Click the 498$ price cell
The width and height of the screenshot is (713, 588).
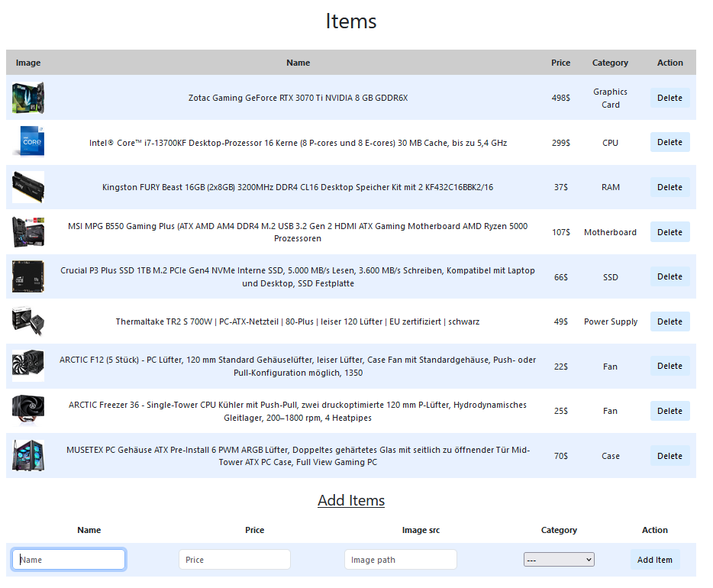[560, 98]
